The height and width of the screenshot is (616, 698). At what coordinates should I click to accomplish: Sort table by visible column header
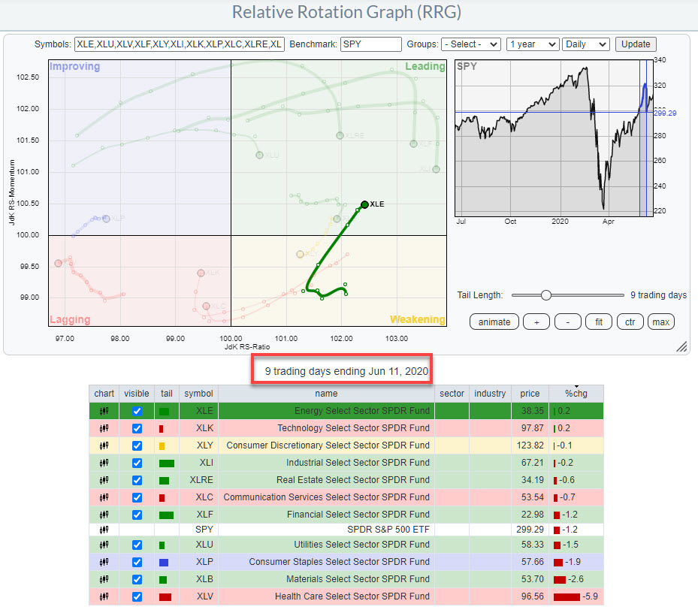coord(137,394)
